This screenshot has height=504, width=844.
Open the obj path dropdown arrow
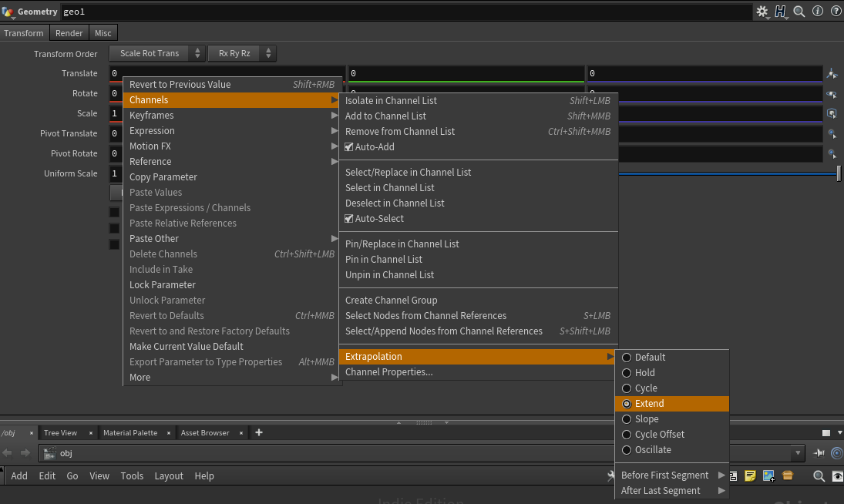point(798,453)
